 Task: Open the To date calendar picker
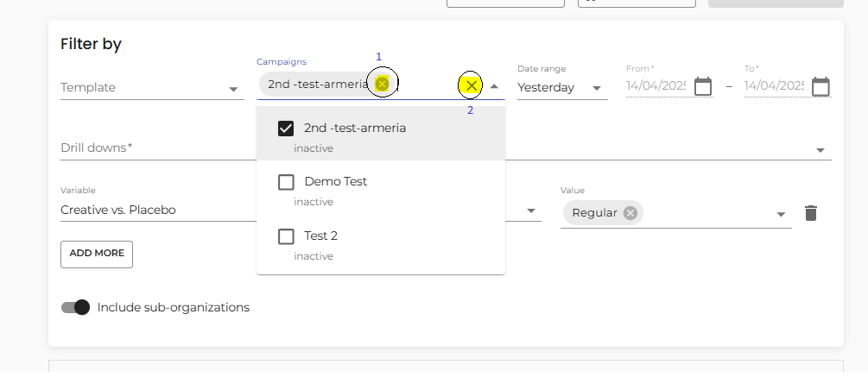[820, 86]
